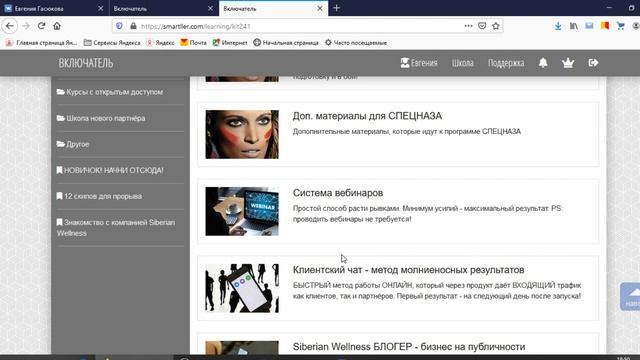Viewport: 640px width, 360px height.
Task: Open course Доп. материалы для СПЕЦНАЗА
Action: tap(367, 116)
